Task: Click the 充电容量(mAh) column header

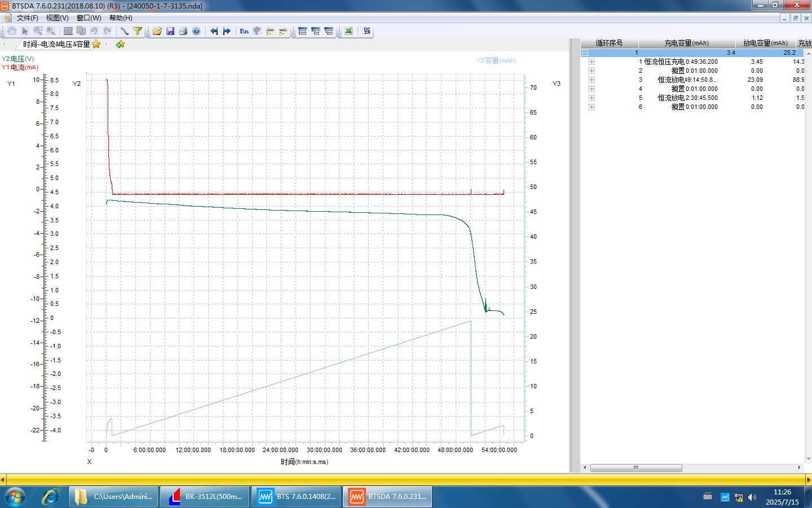Action: [686, 43]
